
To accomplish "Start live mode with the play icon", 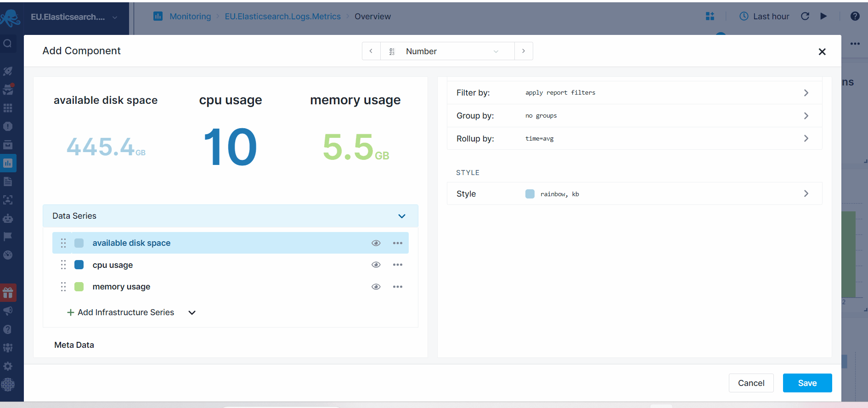I will click(823, 17).
